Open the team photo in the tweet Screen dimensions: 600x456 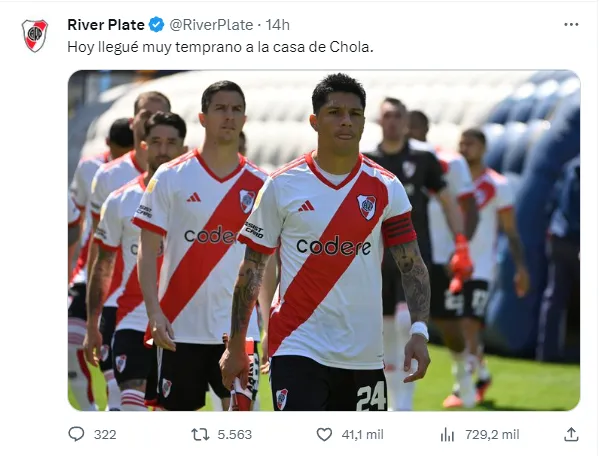coord(324,240)
